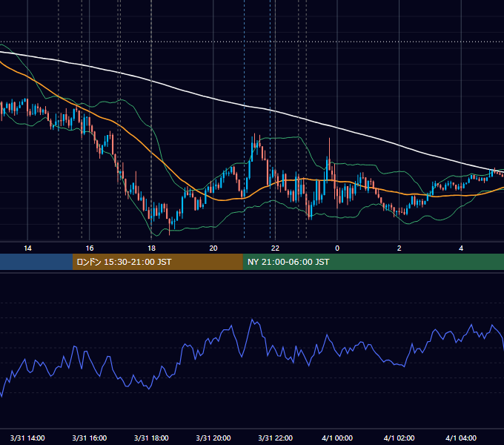Click the 3/31 16:00 time label

tap(90, 438)
